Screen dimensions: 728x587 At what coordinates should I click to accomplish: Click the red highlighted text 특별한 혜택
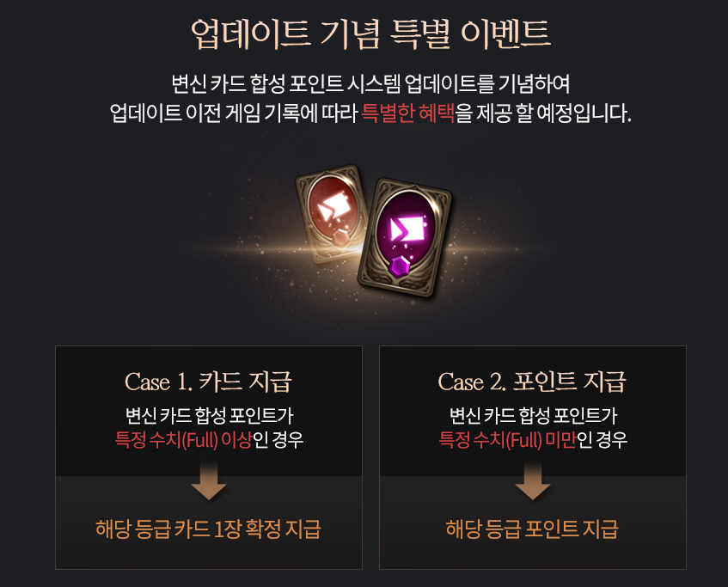click(x=407, y=113)
